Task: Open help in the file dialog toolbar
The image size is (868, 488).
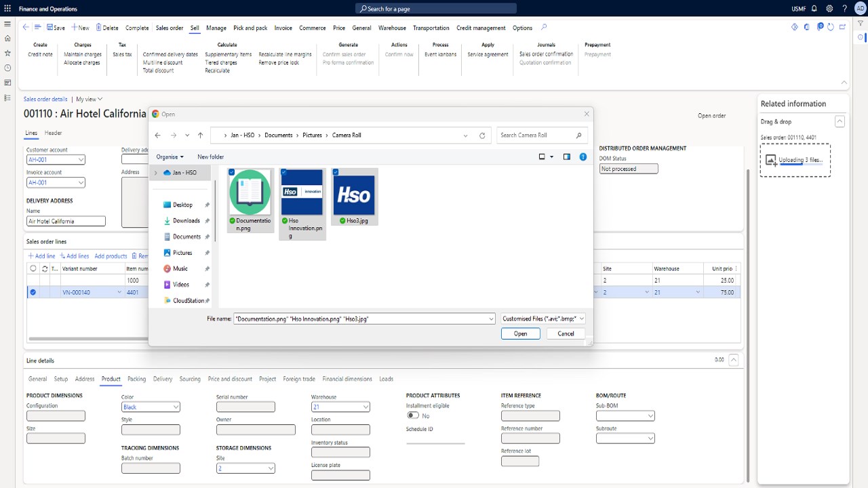Action: (583, 157)
